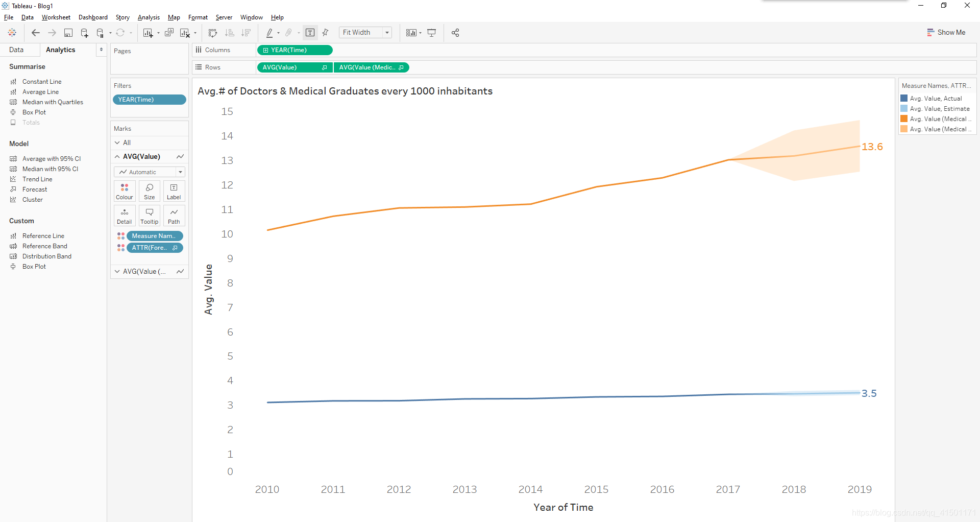Click the 13.6 mark label
This screenshot has height=522, width=980.
coord(872,147)
